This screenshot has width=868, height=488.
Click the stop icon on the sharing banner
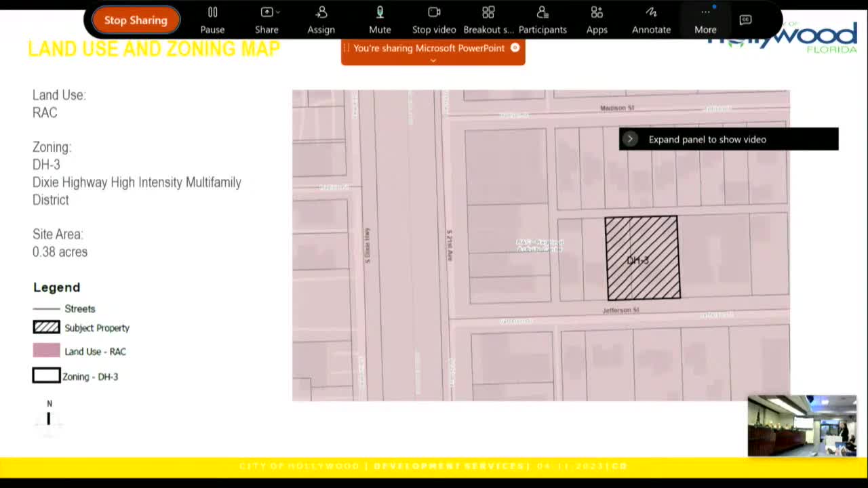515,48
